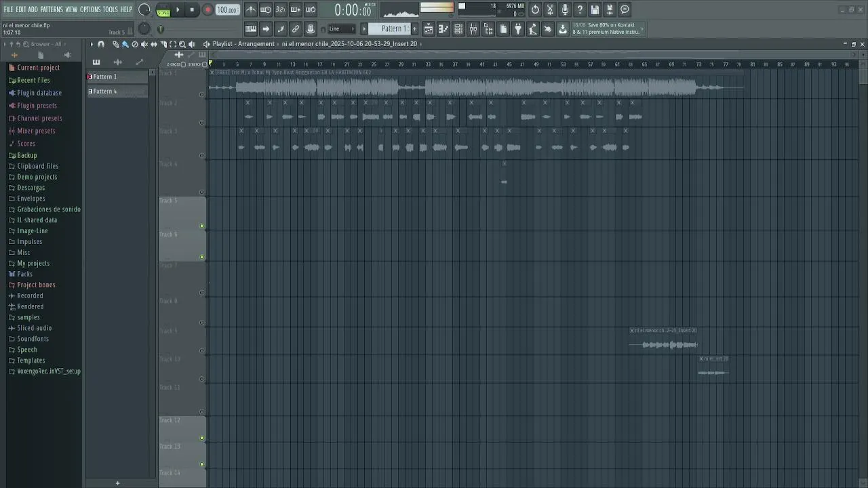Open the Pattern 1 selector dropdown
868x488 pixels.
pos(390,28)
